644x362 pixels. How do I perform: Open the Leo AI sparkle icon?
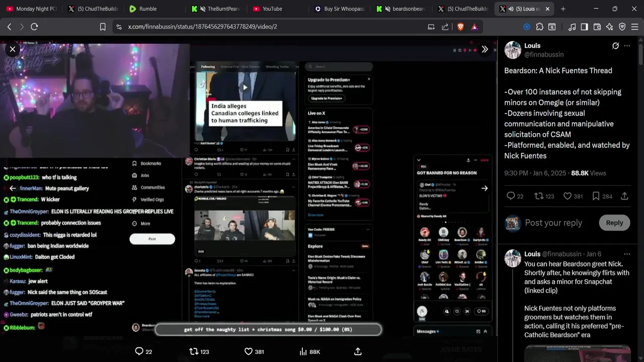pos(610,27)
